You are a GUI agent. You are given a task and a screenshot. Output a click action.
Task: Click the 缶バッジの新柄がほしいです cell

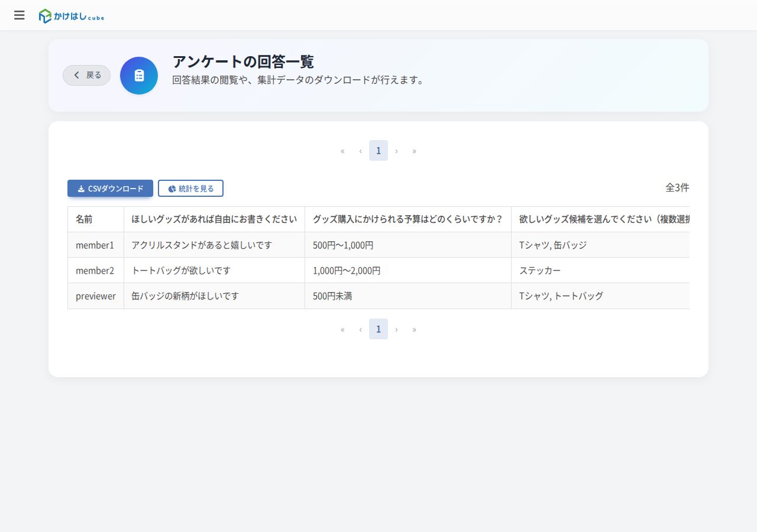214,296
